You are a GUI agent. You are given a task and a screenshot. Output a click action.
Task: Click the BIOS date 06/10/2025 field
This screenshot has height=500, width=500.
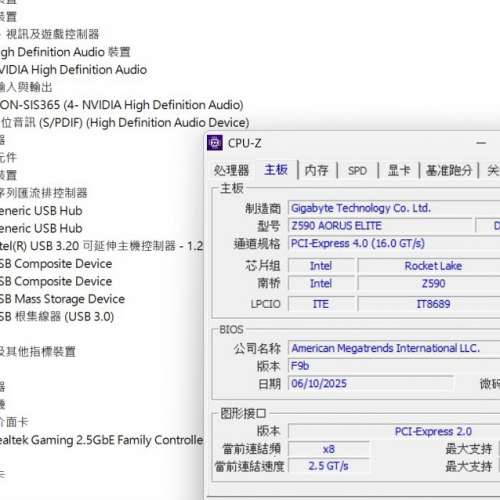(x=371, y=383)
